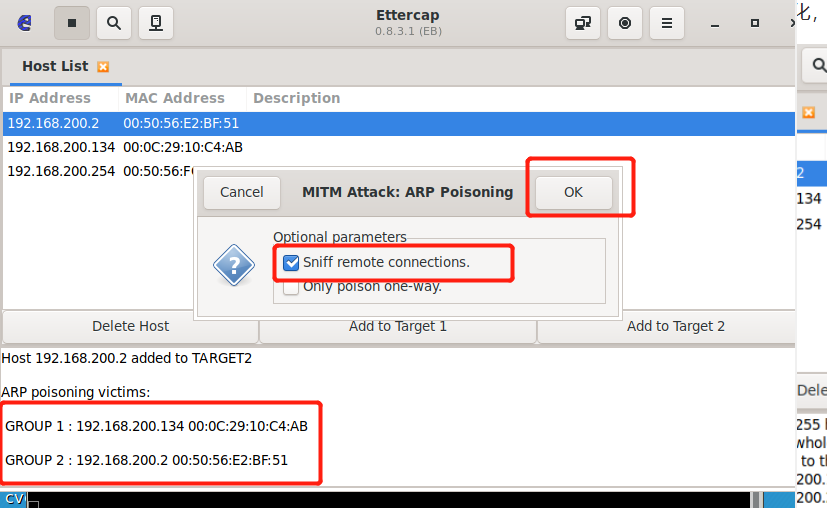Scan for hosts using the magnifier icon
Screen dimensions: 827x508
coord(114,22)
